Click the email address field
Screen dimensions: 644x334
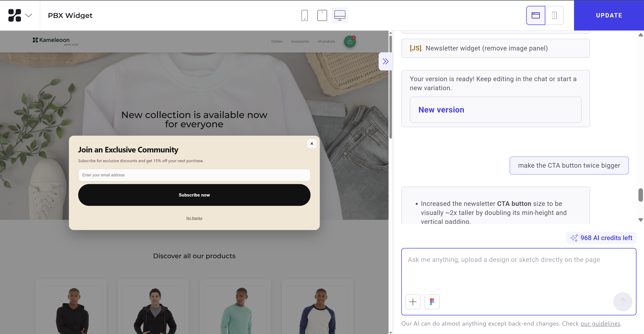pos(194,175)
